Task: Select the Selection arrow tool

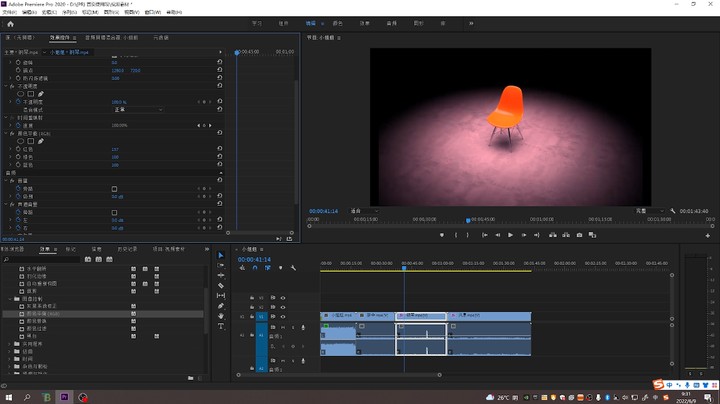Action: pos(221,255)
